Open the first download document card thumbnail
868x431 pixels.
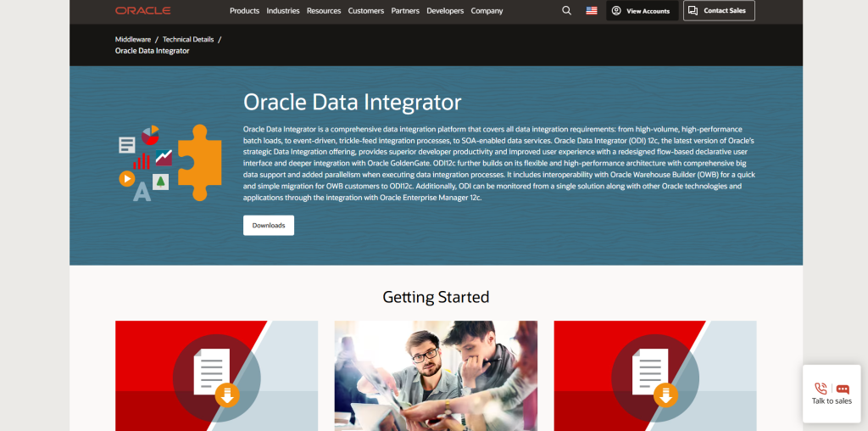point(216,376)
